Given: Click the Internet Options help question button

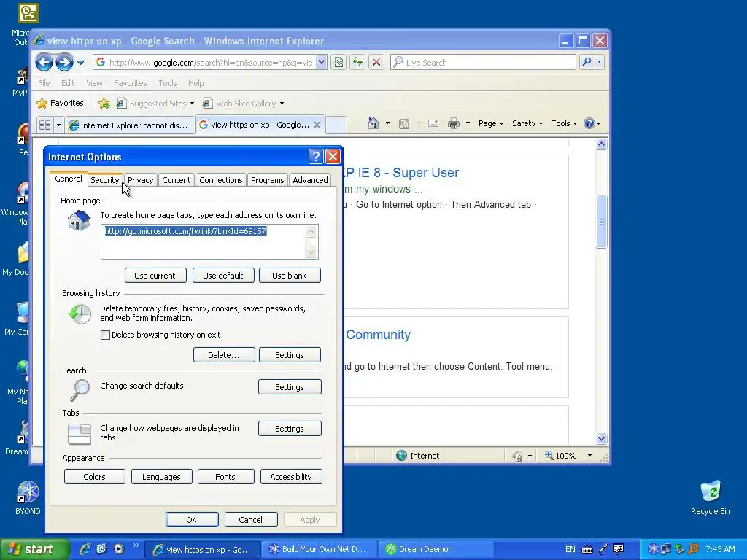Looking at the screenshot, I should [x=316, y=157].
